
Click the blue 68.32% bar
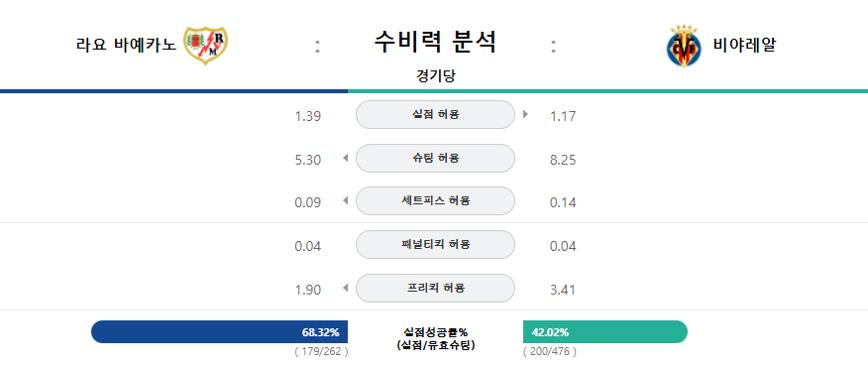pos(219,332)
